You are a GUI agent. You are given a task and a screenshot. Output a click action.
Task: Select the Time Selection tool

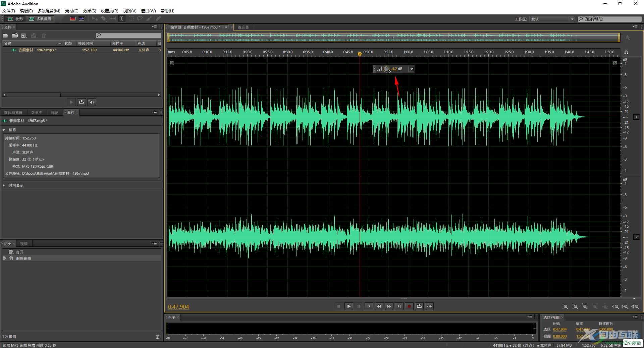tap(122, 19)
